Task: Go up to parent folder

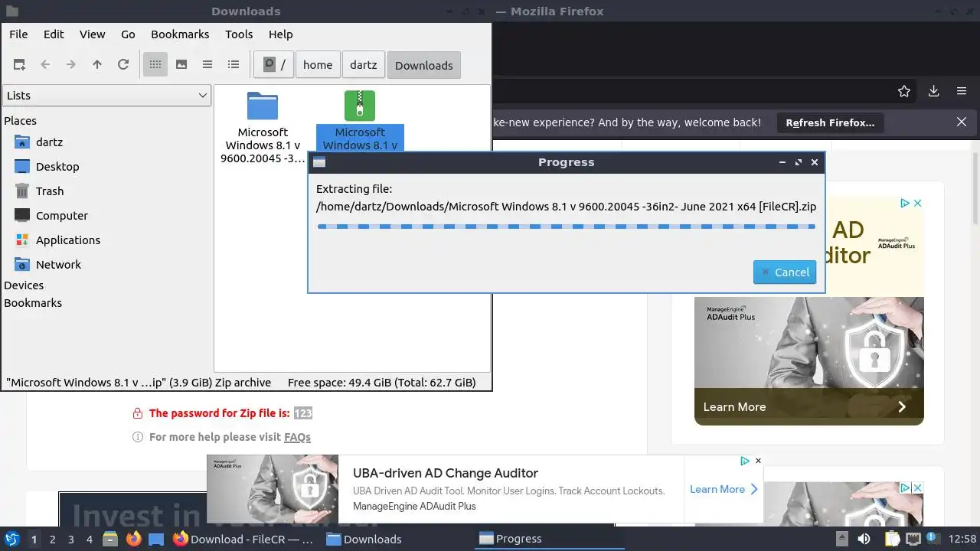Action: pos(97,65)
